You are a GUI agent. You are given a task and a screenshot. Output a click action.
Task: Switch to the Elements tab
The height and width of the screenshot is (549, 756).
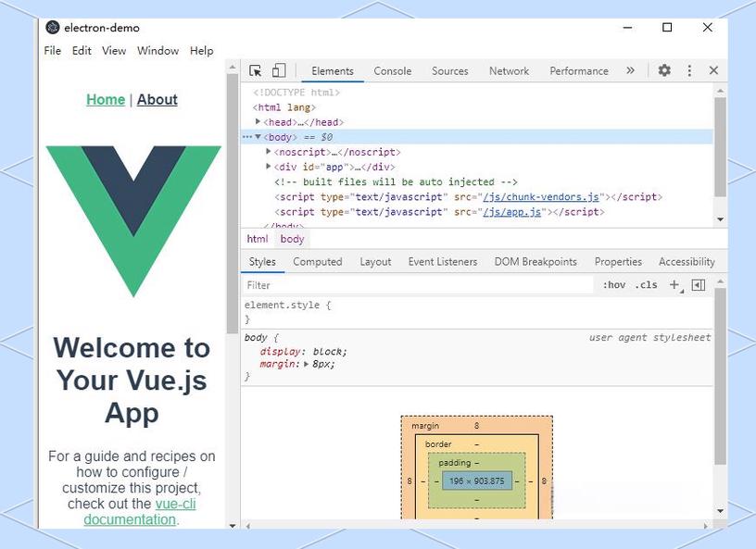pos(333,71)
